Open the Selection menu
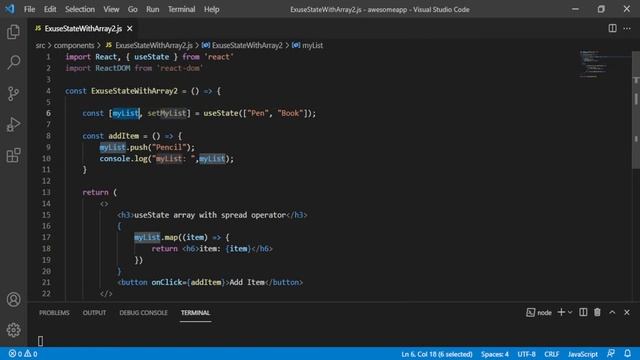640x360 pixels. click(x=80, y=9)
